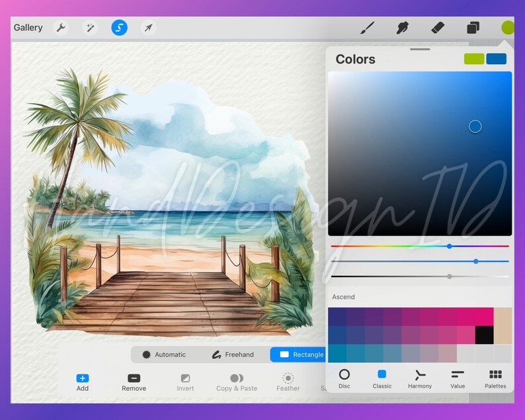Switch to the Value color tab
The image size is (525, 420).
coord(458,379)
